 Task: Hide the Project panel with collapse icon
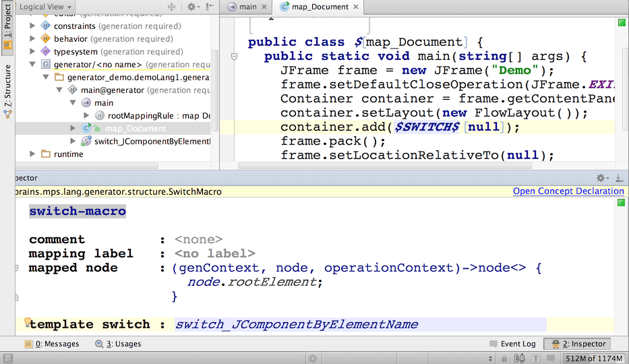pos(210,7)
